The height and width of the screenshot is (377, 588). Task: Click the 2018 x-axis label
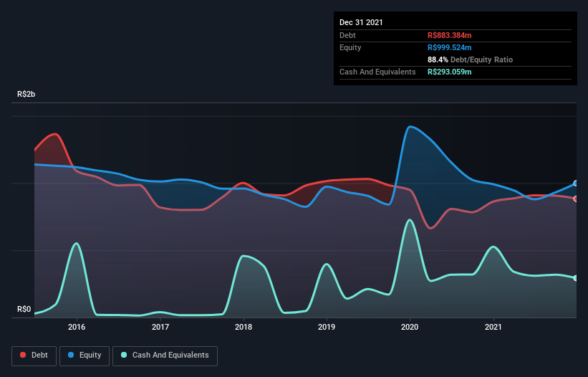(x=244, y=327)
